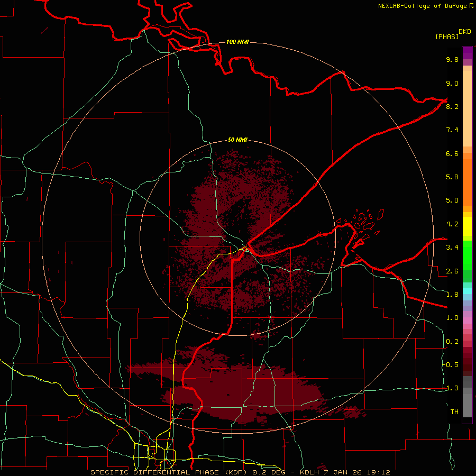Click the 50 NMI range ring label
The height and width of the screenshot is (476, 476).
coord(237,140)
